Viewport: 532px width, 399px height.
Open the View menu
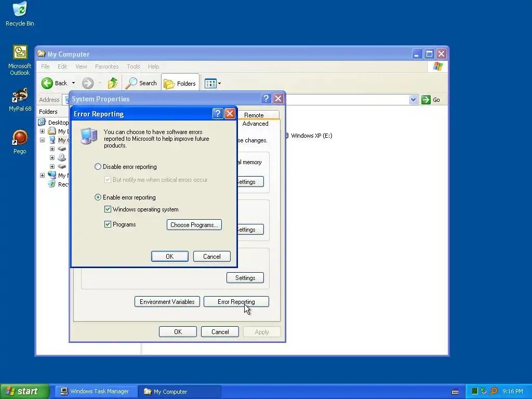point(81,66)
